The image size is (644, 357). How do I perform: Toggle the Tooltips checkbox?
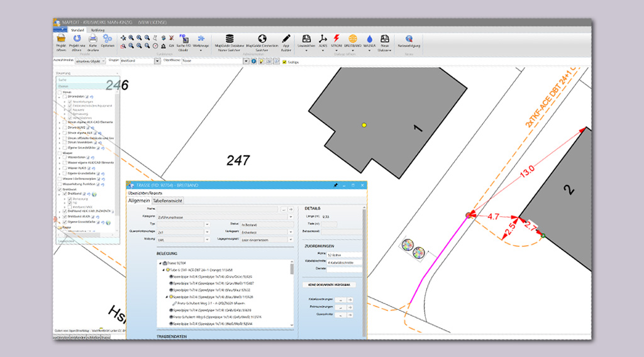pyautogui.click(x=284, y=62)
